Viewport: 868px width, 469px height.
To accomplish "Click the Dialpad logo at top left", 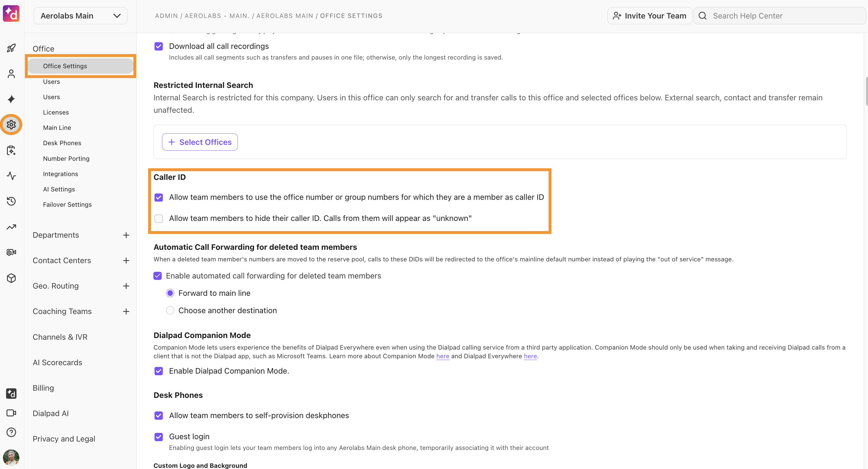I will point(11,14).
